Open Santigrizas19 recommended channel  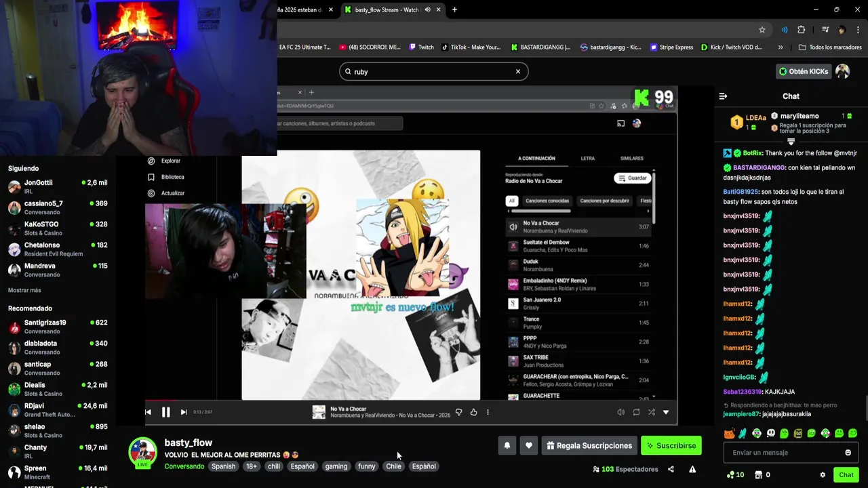click(x=58, y=327)
